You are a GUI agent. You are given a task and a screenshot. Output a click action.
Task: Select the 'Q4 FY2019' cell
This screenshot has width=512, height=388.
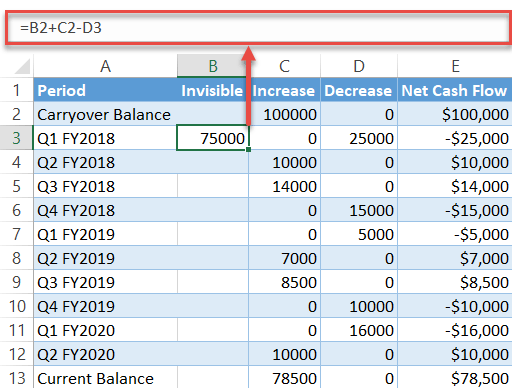tap(105, 306)
